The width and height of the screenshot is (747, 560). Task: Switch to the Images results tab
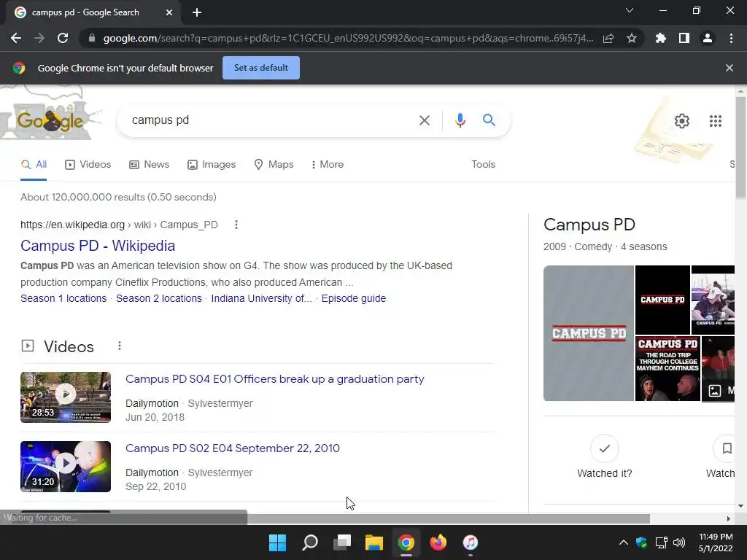click(211, 164)
